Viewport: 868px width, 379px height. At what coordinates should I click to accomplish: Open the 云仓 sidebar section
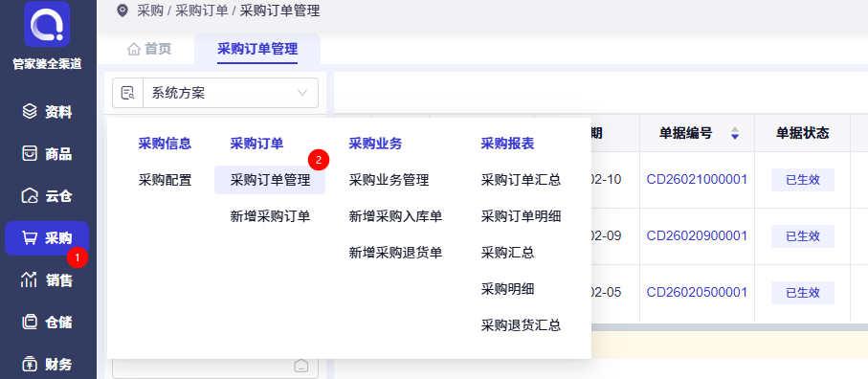pyautogui.click(x=47, y=196)
